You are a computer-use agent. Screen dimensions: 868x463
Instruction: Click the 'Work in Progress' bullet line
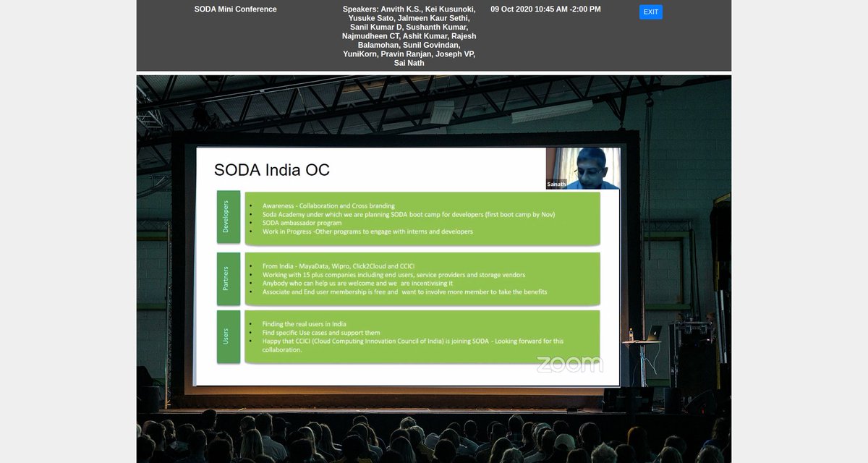(x=367, y=231)
